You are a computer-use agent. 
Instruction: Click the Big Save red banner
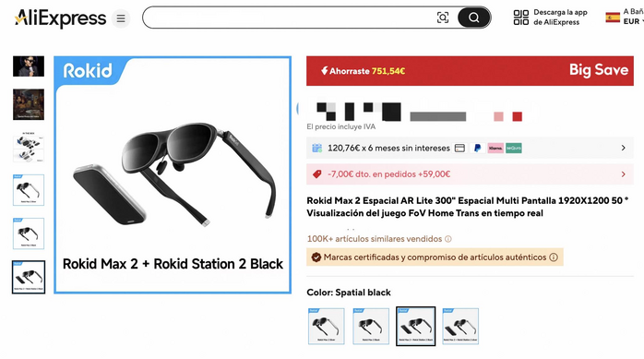[x=470, y=71]
